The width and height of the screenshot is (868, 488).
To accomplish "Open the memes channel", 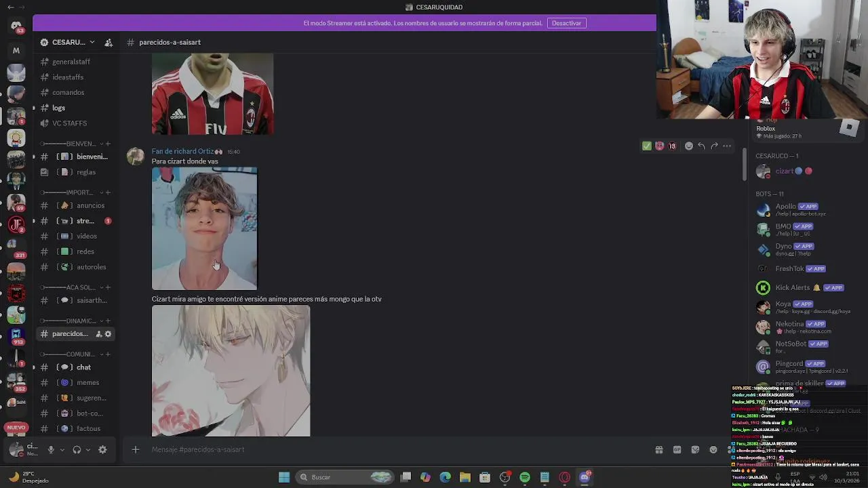I will (76, 382).
